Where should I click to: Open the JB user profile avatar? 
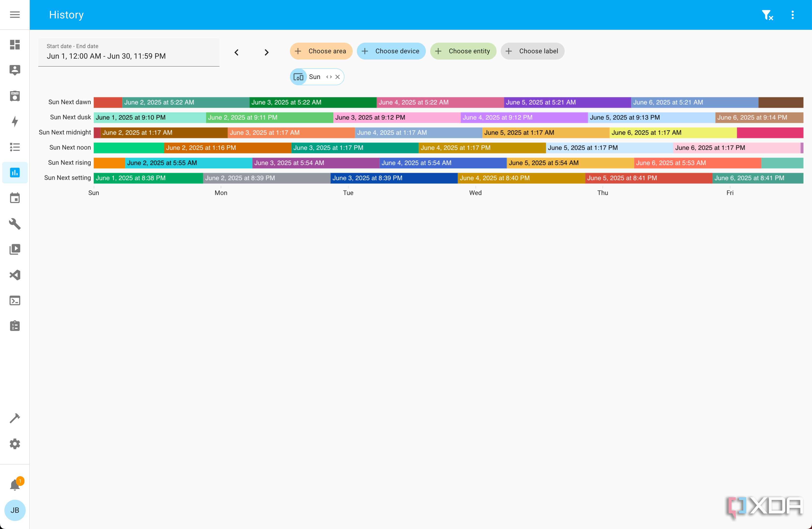[x=15, y=510]
